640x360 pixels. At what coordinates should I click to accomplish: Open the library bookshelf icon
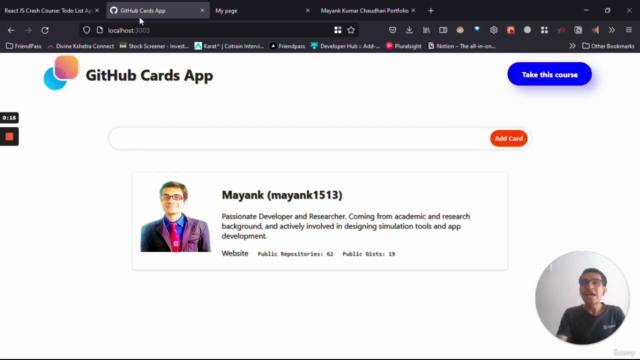click(x=426, y=30)
